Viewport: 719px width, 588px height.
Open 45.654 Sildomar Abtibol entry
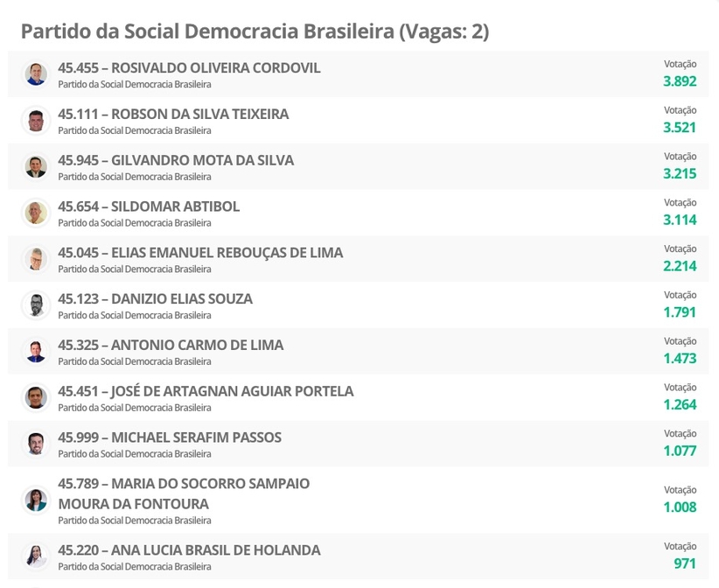pos(149,207)
